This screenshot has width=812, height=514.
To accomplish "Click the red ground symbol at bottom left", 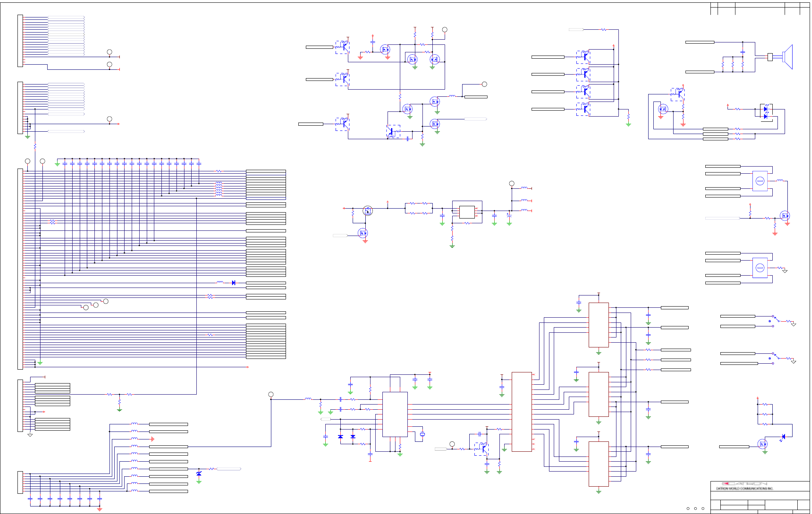I will [100, 509].
